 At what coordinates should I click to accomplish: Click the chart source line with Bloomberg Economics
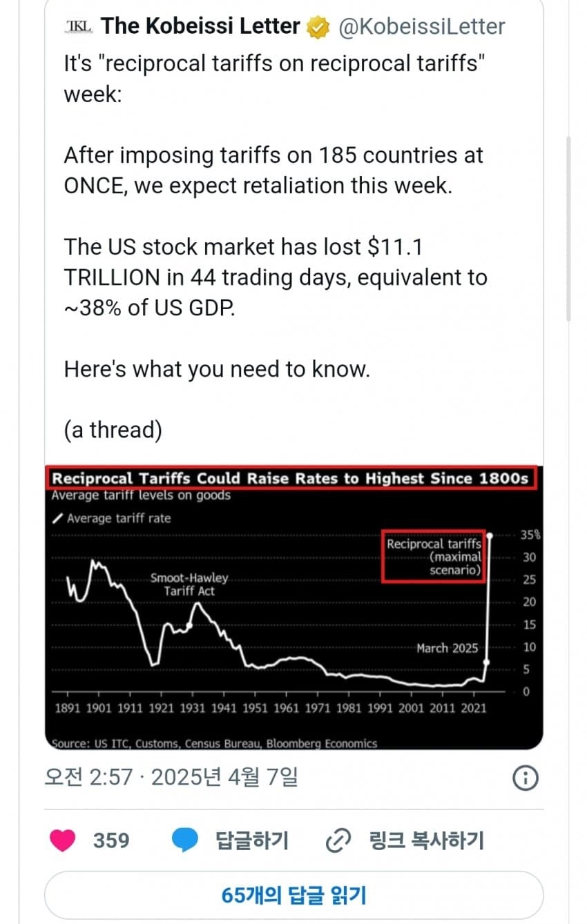(215, 743)
